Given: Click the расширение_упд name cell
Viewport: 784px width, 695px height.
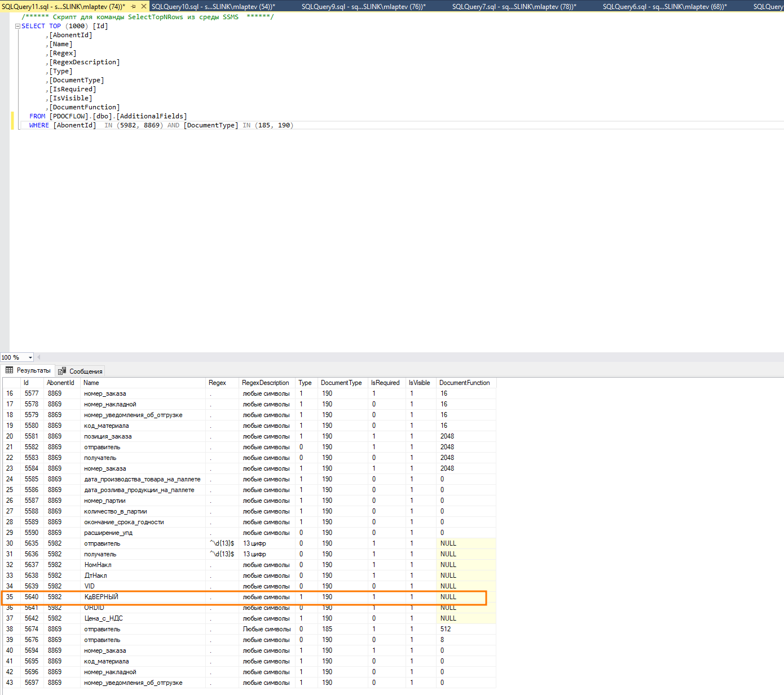Looking at the screenshot, I should tap(144, 533).
